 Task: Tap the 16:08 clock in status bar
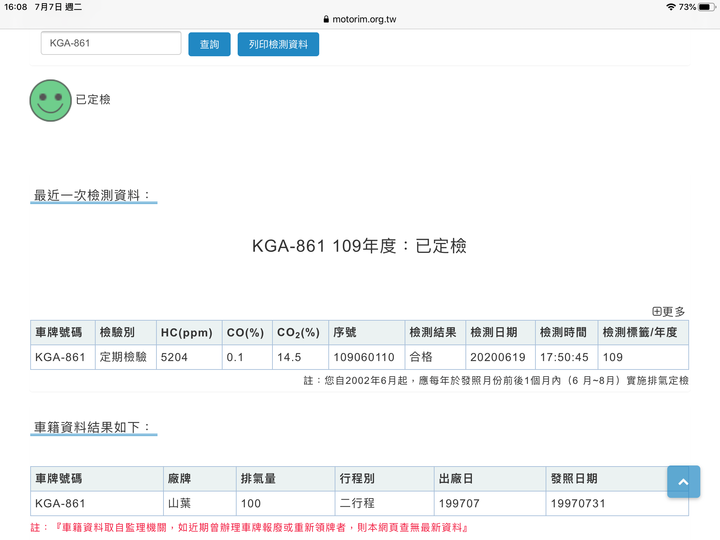(x=16, y=7)
